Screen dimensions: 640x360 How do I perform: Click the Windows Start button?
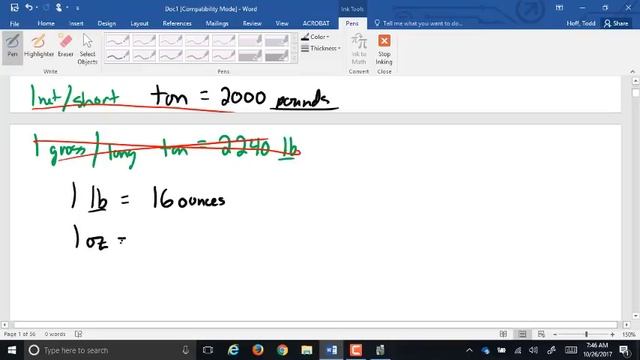coord(12,350)
